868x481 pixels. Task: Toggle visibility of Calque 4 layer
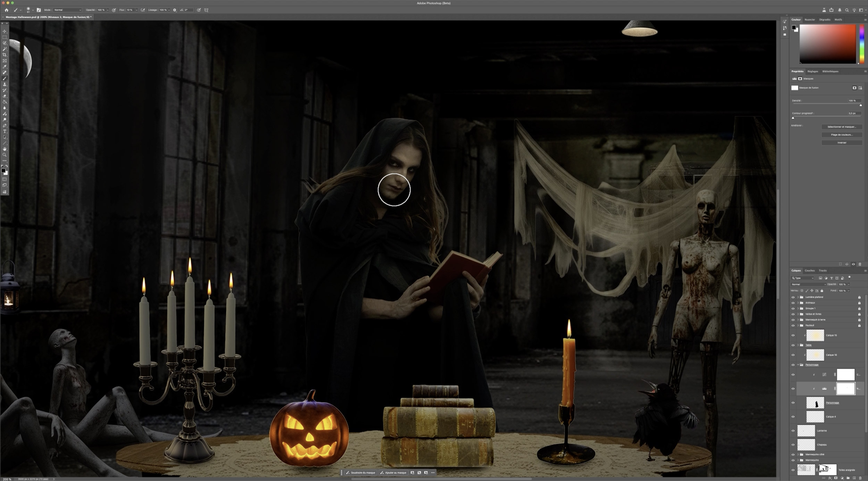pyautogui.click(x=793, y=417)
